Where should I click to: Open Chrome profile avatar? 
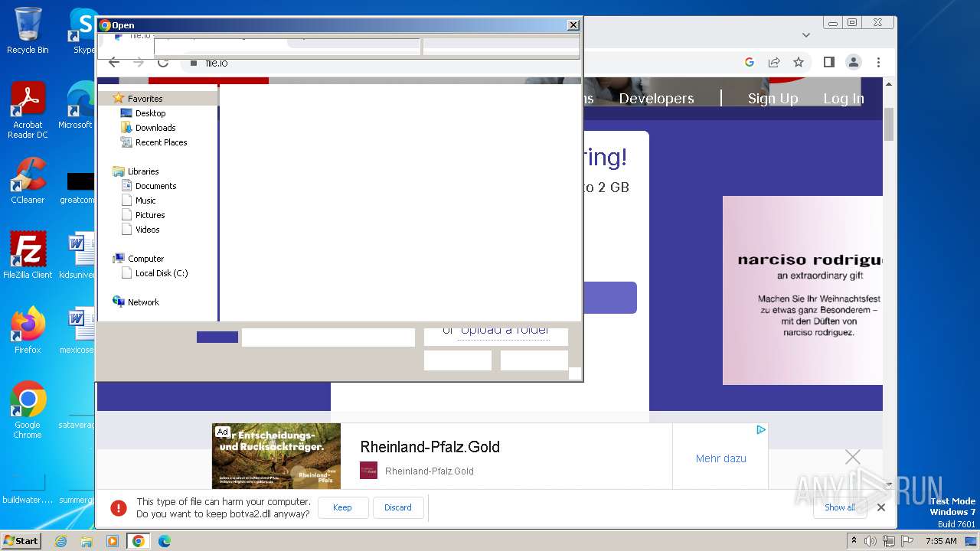click(x=853, y=62)
